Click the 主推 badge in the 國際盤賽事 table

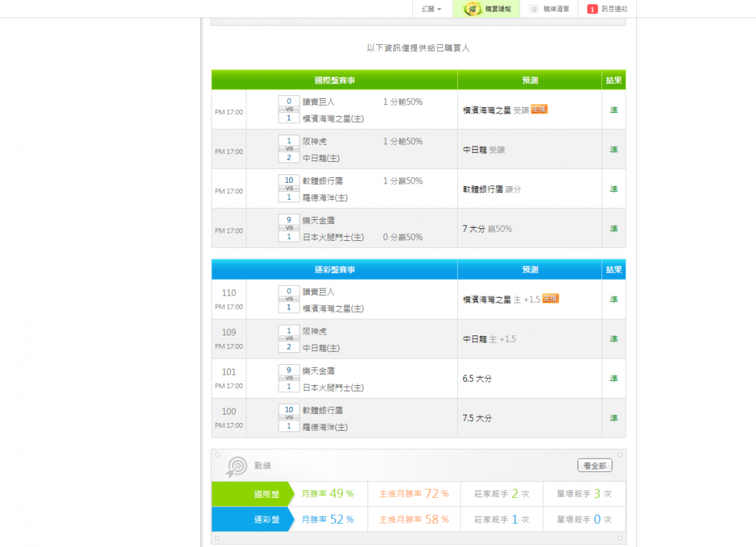539,109
